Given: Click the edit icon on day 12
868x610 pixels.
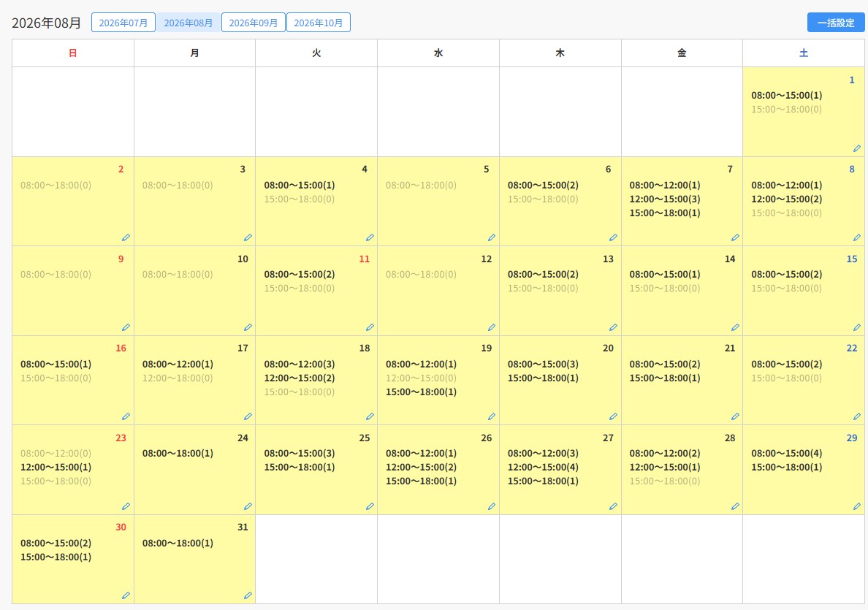Looking at the screenshot, I should click(x=491, y=327).
